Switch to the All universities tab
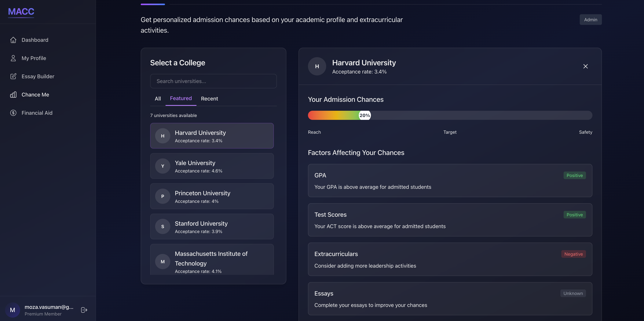644x321 pixels. (158, 99)
